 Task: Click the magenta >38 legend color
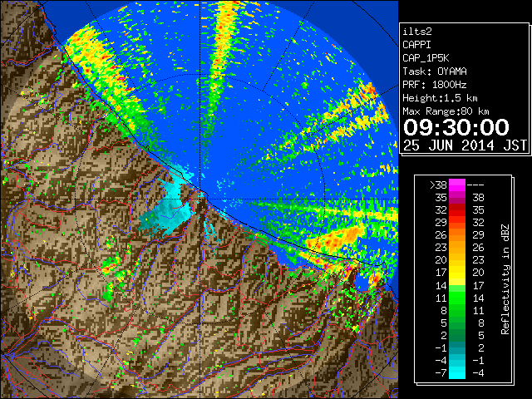tap(457, 185)
